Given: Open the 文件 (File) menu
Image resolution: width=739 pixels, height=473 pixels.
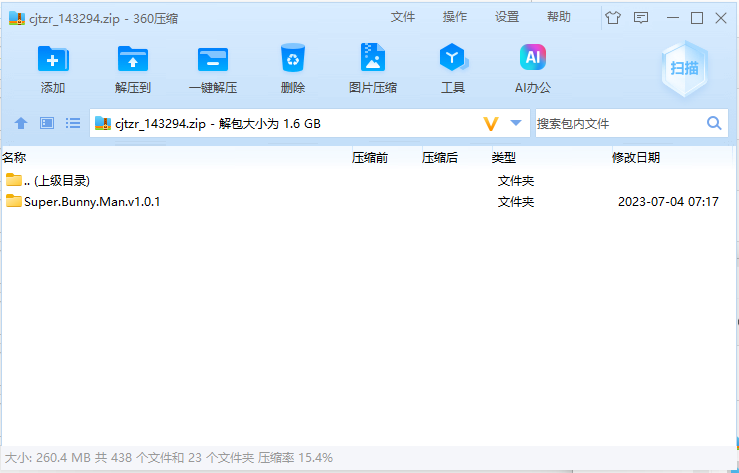Looking at the screenshot, I should tap(403, 17).
